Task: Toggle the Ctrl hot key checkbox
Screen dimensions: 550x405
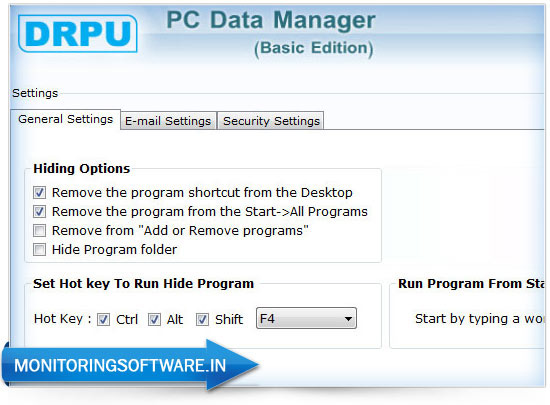Action: [x=103, y=319]
